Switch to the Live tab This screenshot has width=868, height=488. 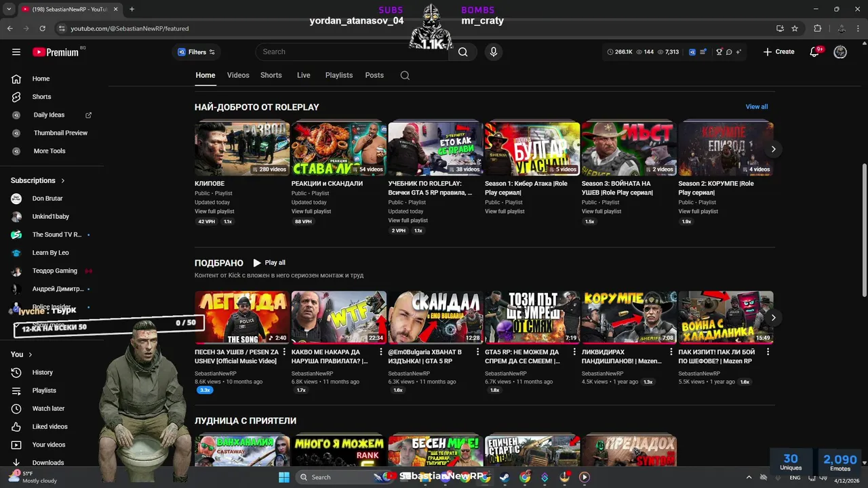tap(304, 75)
